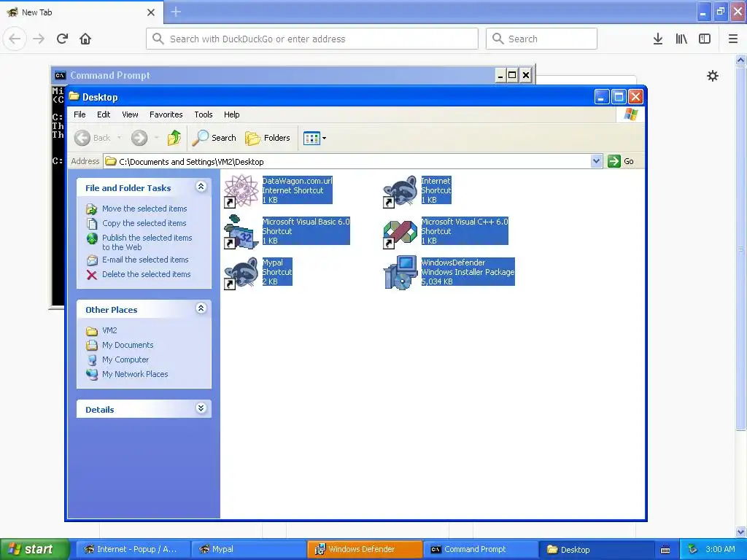
Task: Open My Computer in Other Places
Action: tap(125, 360)
